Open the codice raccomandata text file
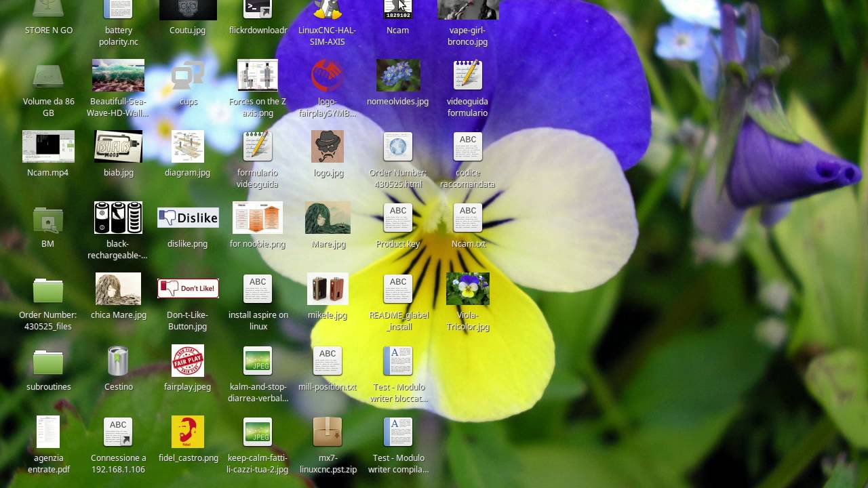 (x=468, y=146)
